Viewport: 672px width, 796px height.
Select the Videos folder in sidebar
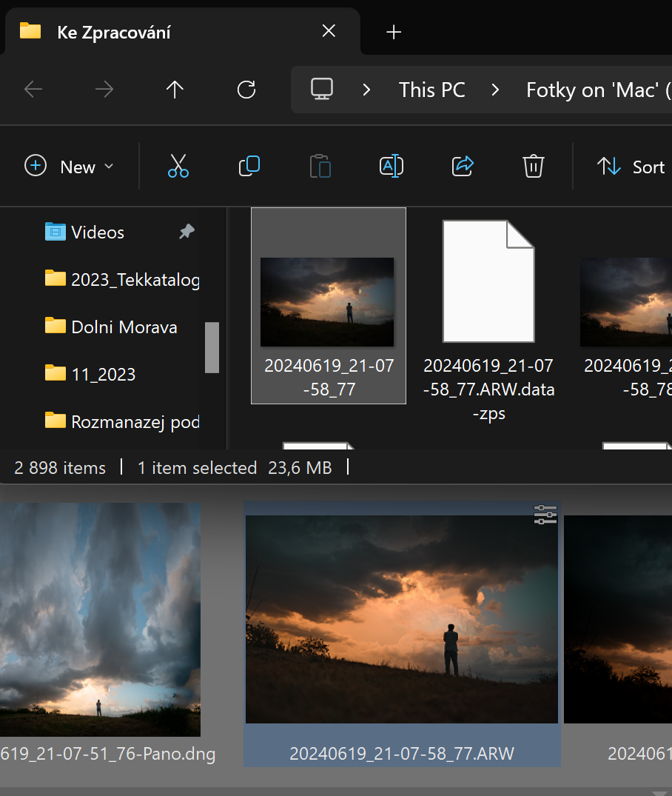[x=97, y=233]
